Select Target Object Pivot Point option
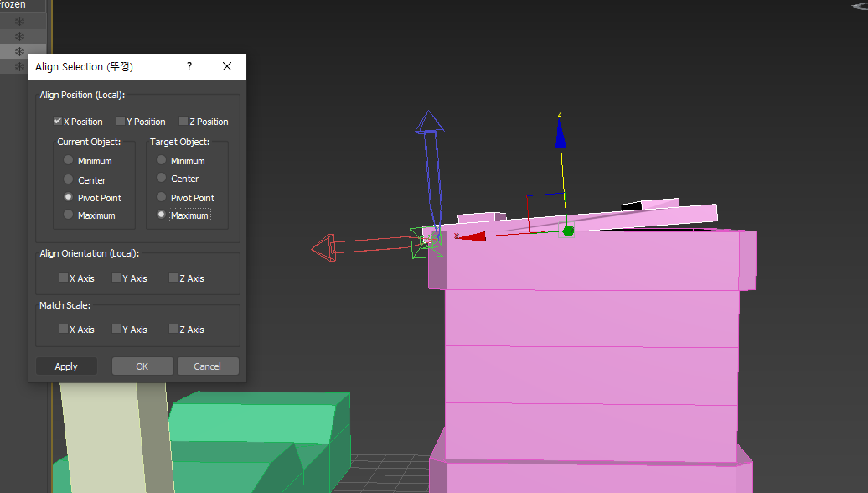Image resolution: width=868 pixels, height=493 pixels. 161,197
